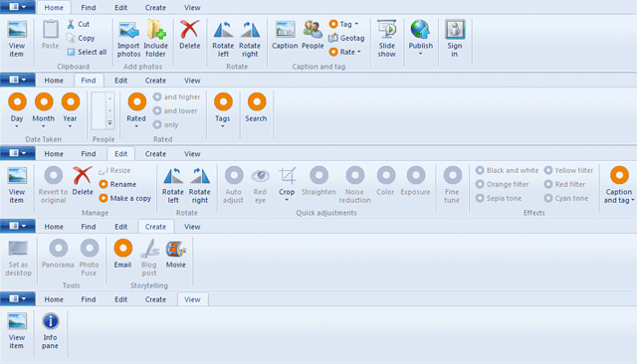637x364 pixels.
Task: Click the Straighten adjustment
Action: [x=318, y=181]
